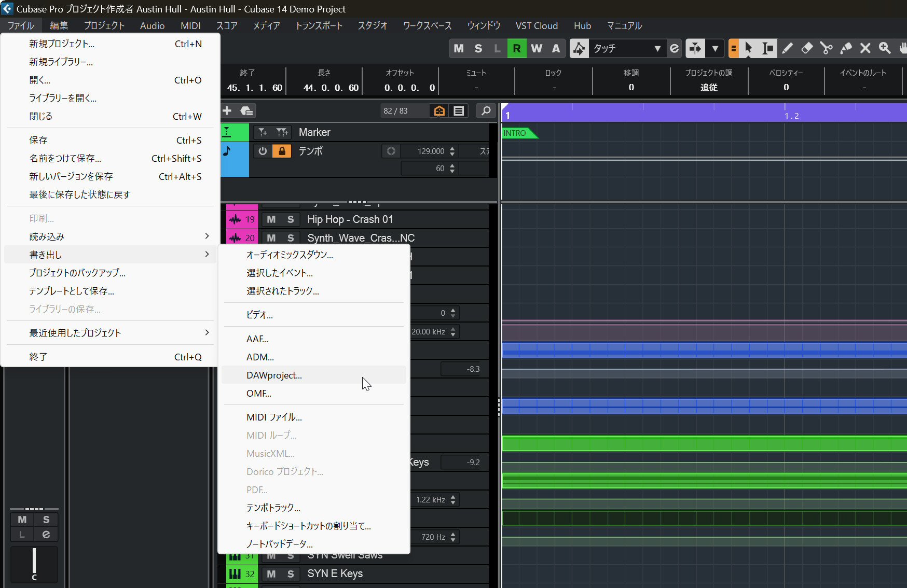Toggle global Mute M in toolbar
The image size is (907, 588).
pos(459,49)
